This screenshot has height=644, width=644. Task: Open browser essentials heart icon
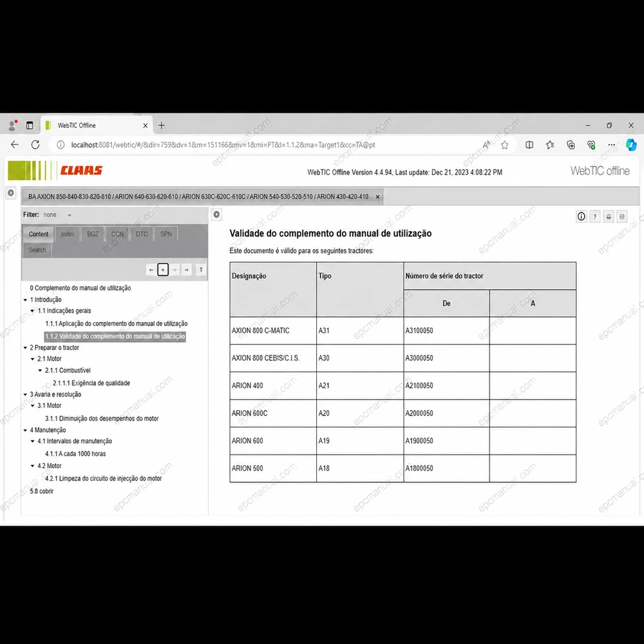(x=591, y=144)
